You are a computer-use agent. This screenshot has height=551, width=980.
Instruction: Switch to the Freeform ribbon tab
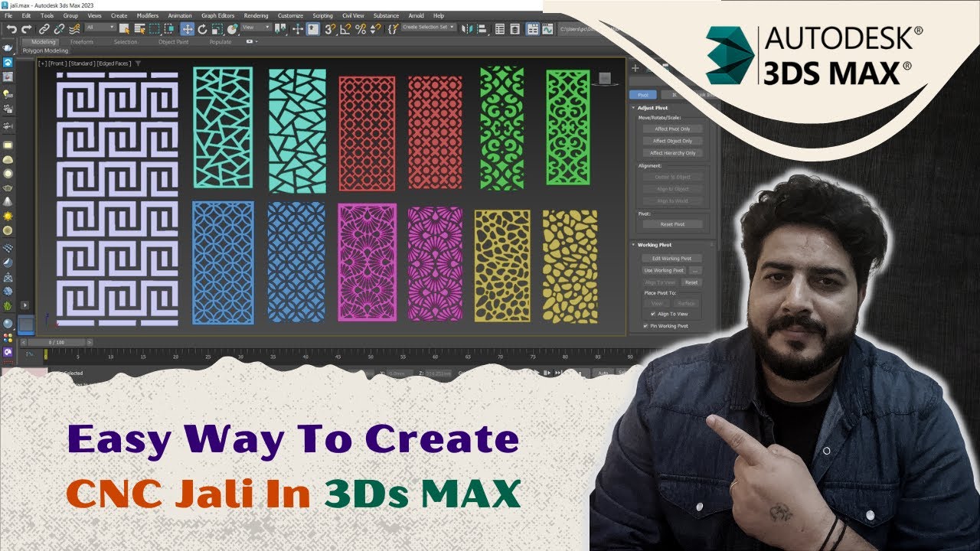coord(82,42)
